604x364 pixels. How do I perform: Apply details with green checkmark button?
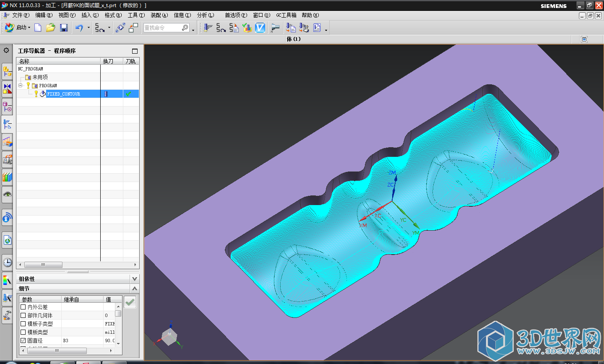click(x=130, y=302)
